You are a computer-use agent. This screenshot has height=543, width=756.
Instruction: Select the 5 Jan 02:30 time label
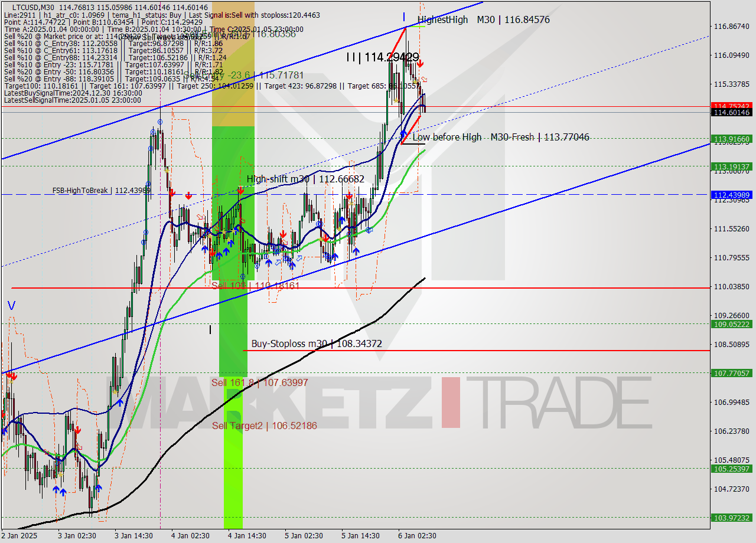pos(304,536)
